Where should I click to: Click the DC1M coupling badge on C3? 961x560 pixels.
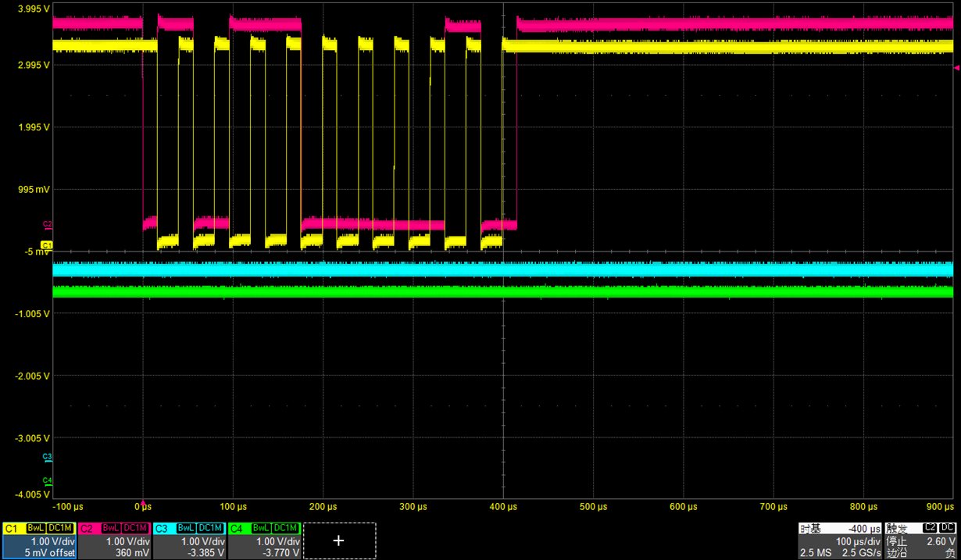(209, 529)
